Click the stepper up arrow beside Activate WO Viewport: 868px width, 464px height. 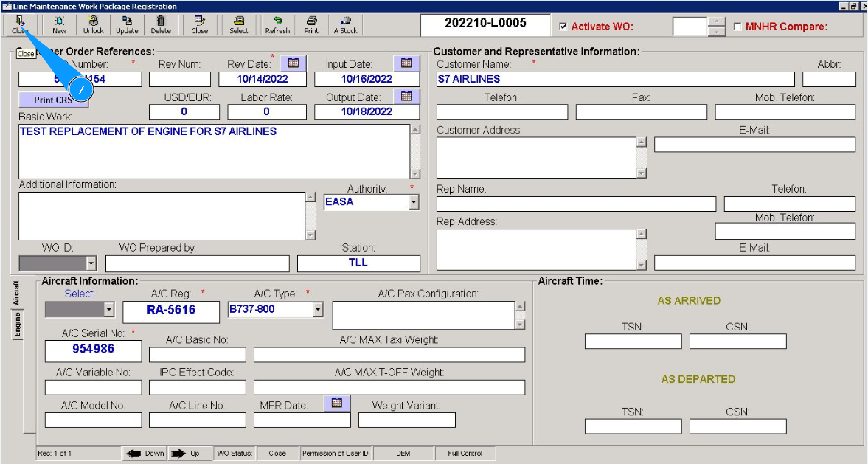point(716,21)
